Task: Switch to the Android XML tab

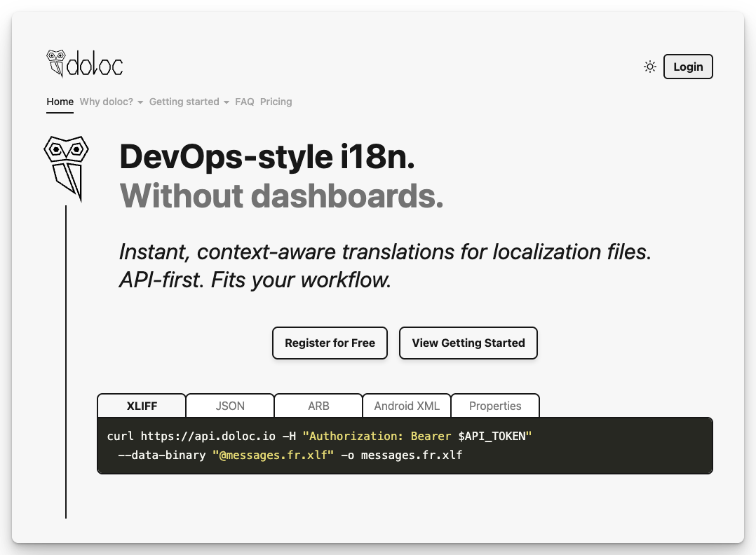Action: [x=407, y=406]
